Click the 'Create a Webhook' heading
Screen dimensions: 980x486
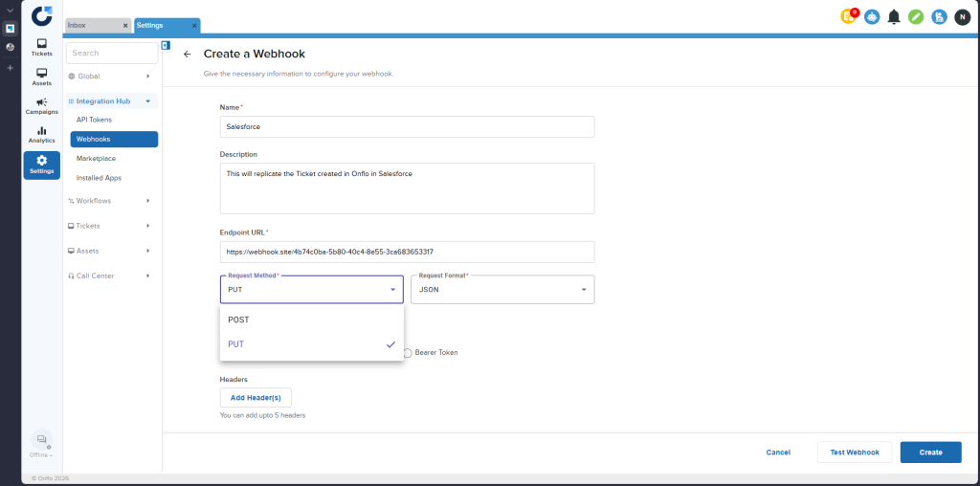(255, 55)
